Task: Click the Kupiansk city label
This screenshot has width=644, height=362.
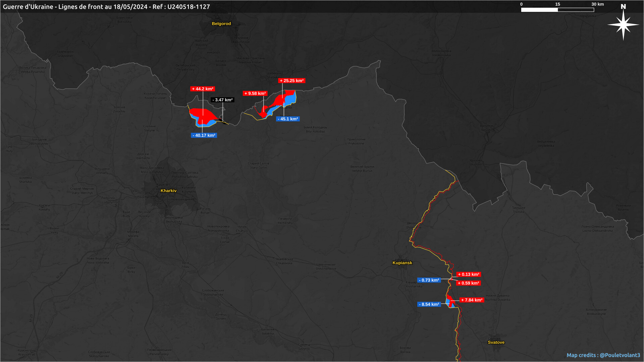Action: coord(402,263)
